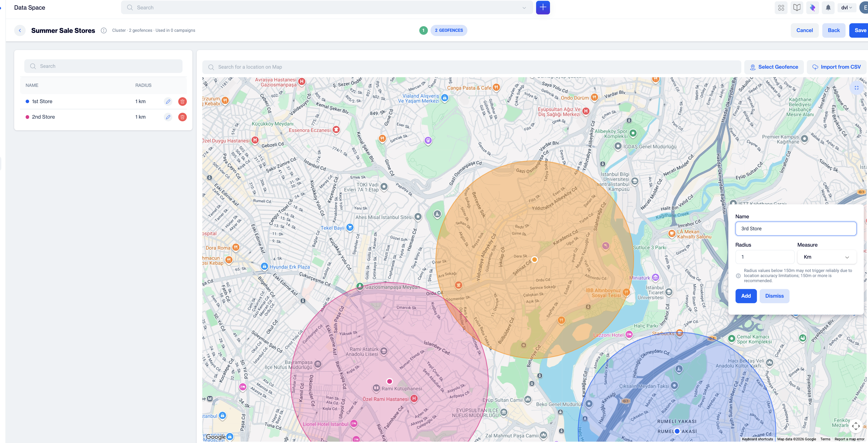Click the NAME column header

tap(32, 85)
